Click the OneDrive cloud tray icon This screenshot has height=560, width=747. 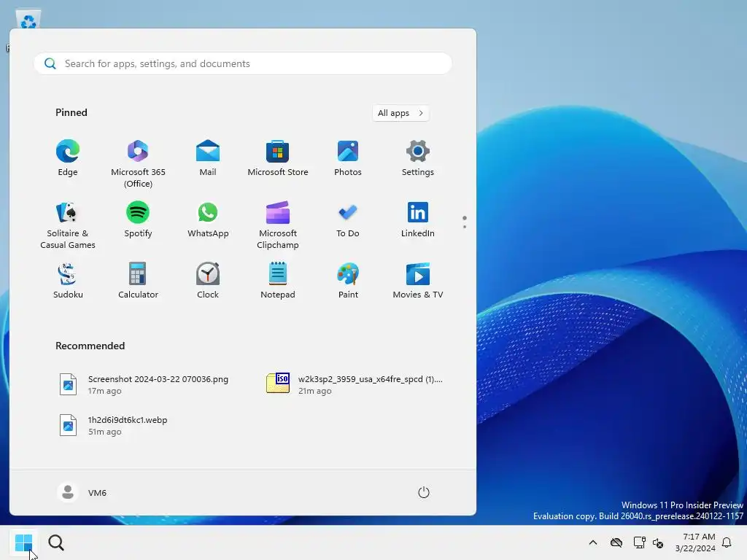(616, 542)
